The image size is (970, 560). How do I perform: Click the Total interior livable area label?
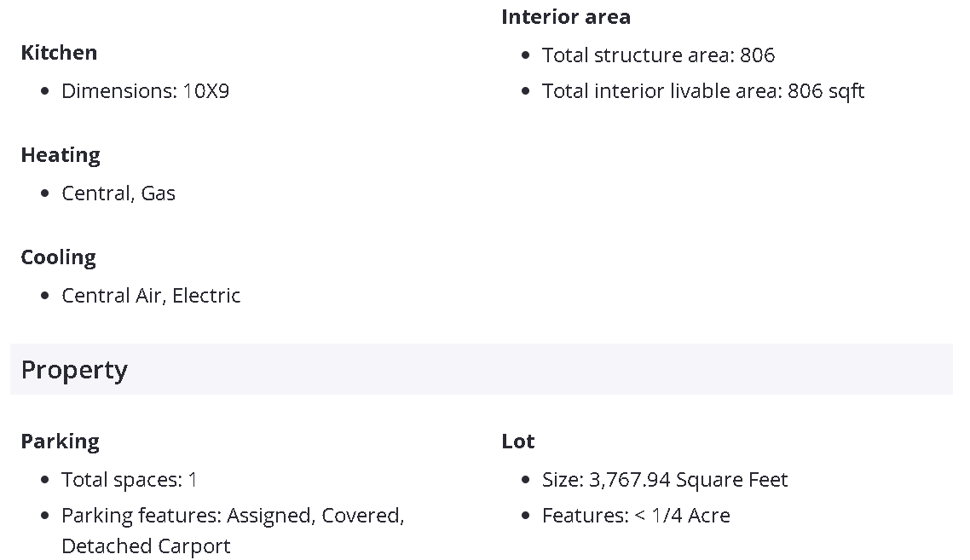click(661, 91)
